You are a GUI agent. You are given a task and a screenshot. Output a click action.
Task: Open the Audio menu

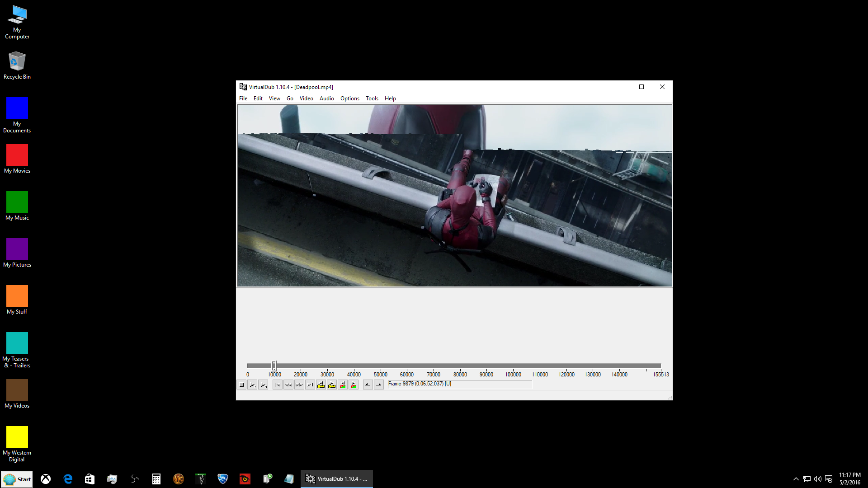(326, 99)
